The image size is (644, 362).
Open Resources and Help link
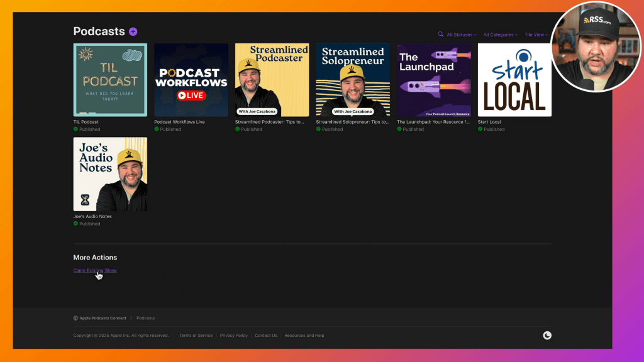tap(304, 336)
